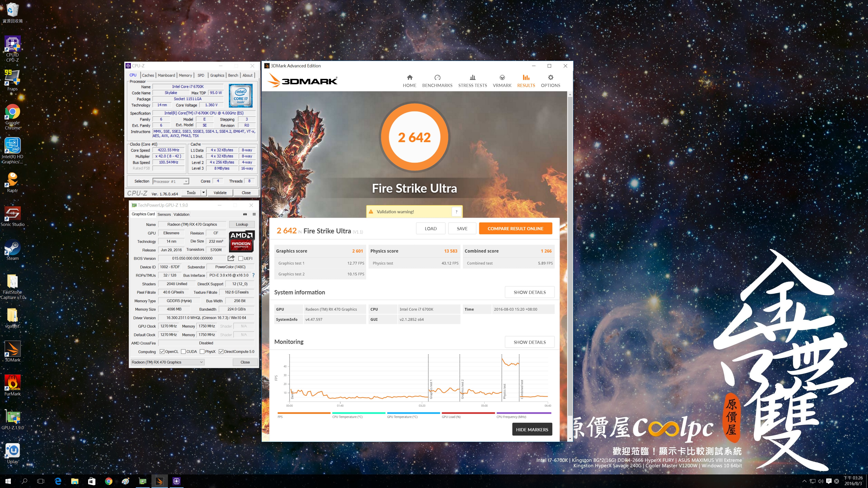868x488 pixels.
Task: Open the FastStone Capture desktop icon
Action: point(12,286)
